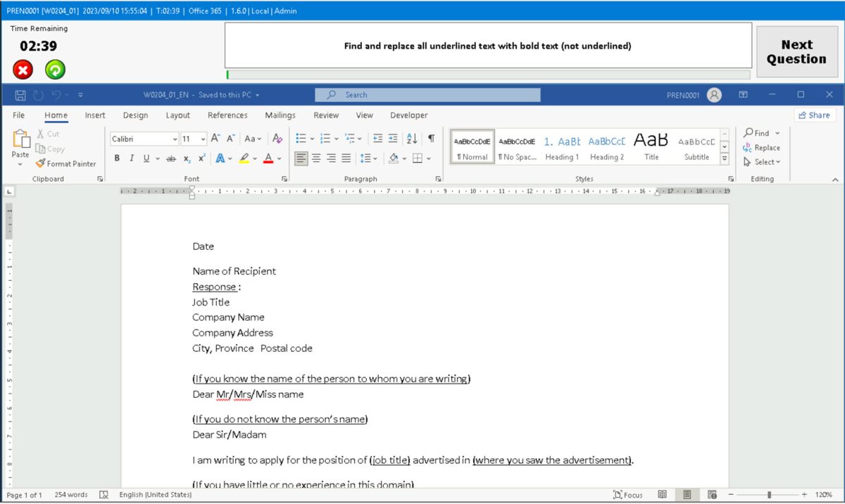Open the File menu
Screen dimensions: 845x504
(19, 115)
